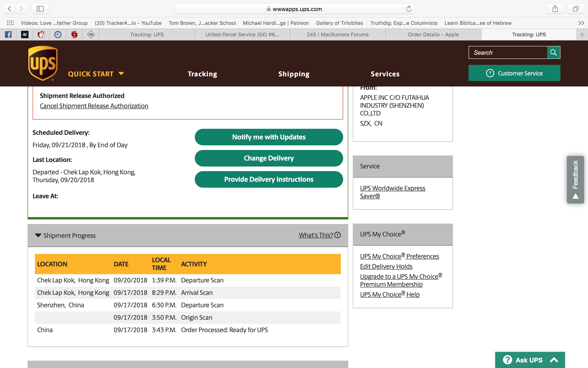The image size is (588, 368).
Task: Add a new tab with plus icon
Action: [x=582, y=34]
